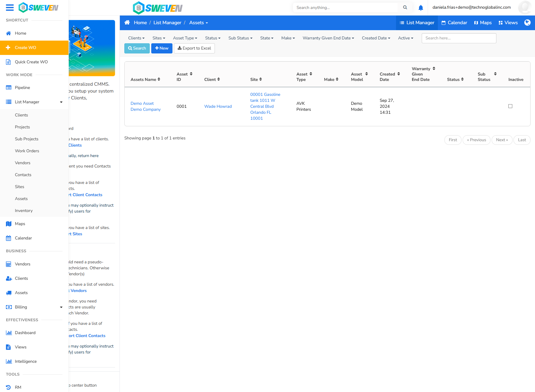Image resolution: width=535 pixels, height=392 pixels.
Task: Open the 00001 Gasoline tank site link
Action: 265,107
